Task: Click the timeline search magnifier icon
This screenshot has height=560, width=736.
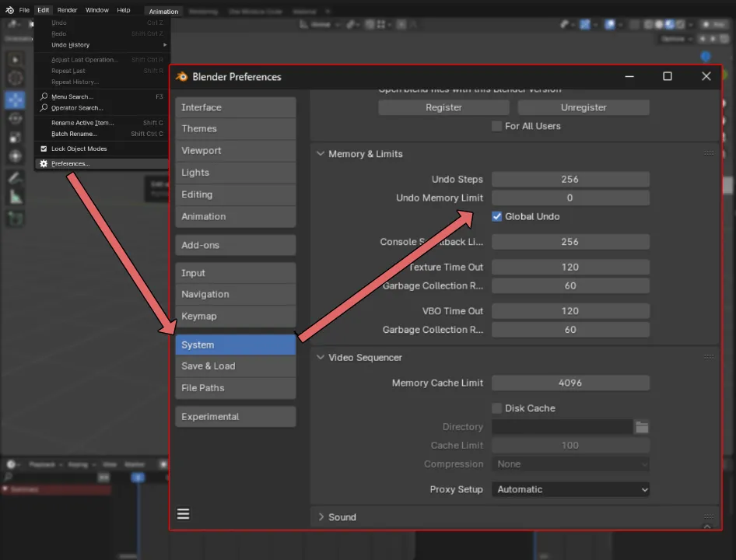Action: point(8,477)
